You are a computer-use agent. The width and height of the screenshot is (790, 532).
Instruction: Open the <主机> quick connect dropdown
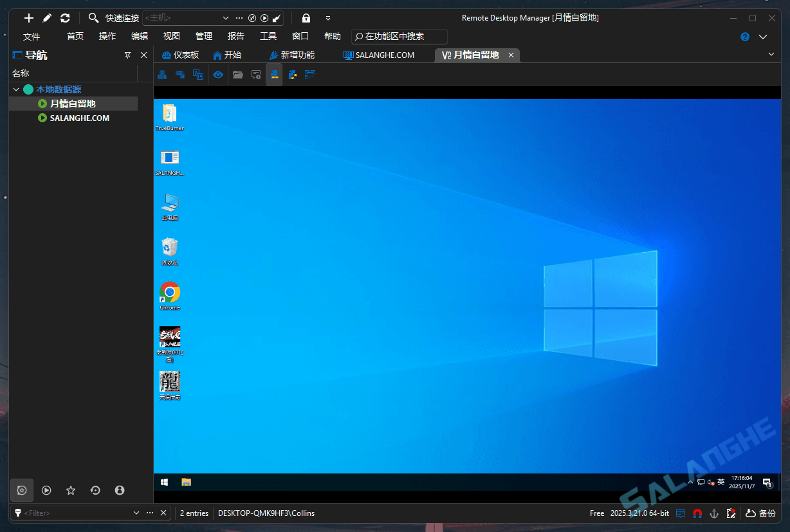[226, 17]
